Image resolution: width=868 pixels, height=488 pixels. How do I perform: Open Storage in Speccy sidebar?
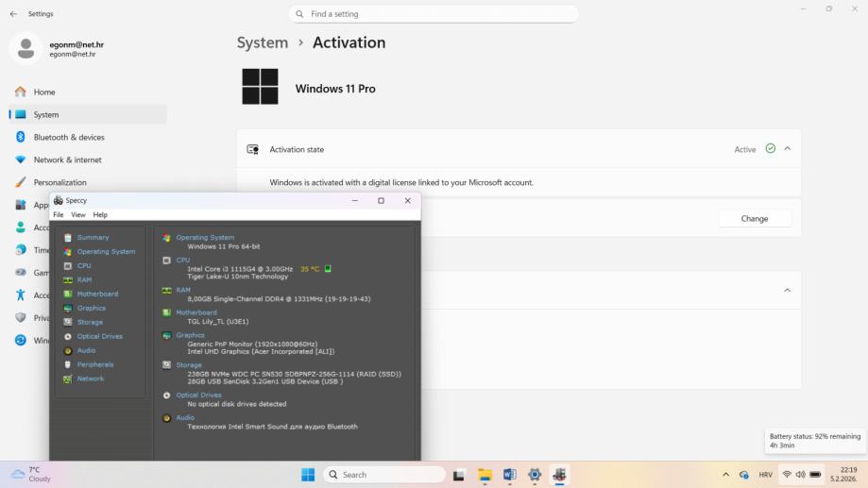(x=90, y=322)
